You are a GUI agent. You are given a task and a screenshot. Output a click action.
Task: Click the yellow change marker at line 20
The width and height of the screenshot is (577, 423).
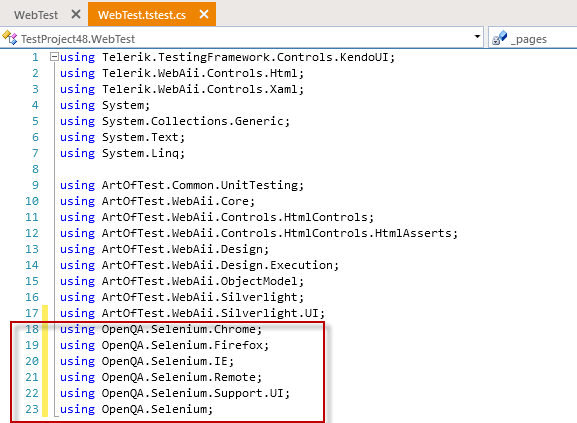(45, 361)
